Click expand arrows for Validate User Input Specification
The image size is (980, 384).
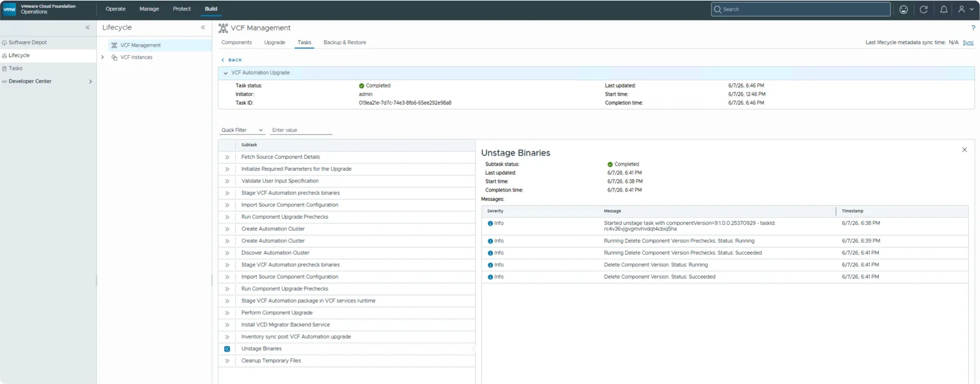click(227, 181)
